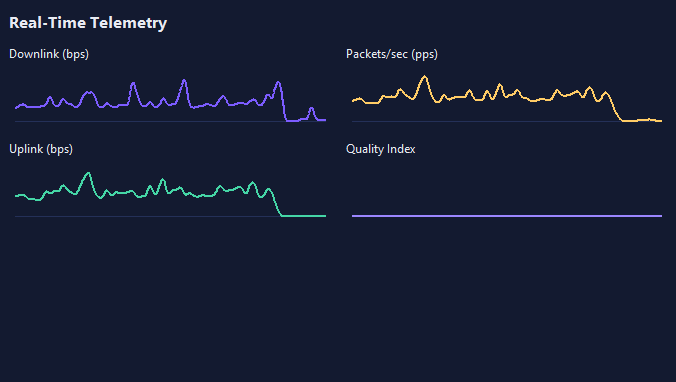Click the left starting point of the Downlink line

[16, 107]
